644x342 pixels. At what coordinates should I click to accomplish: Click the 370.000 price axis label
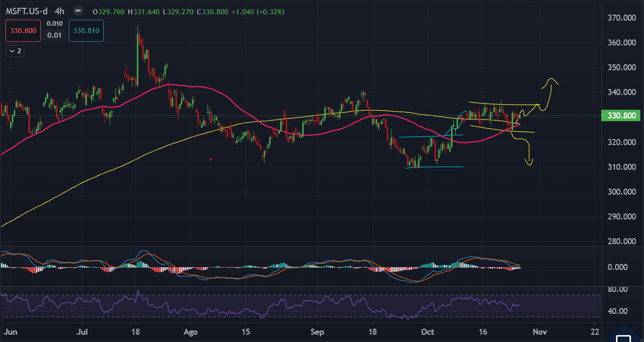(x=623, y=18)
